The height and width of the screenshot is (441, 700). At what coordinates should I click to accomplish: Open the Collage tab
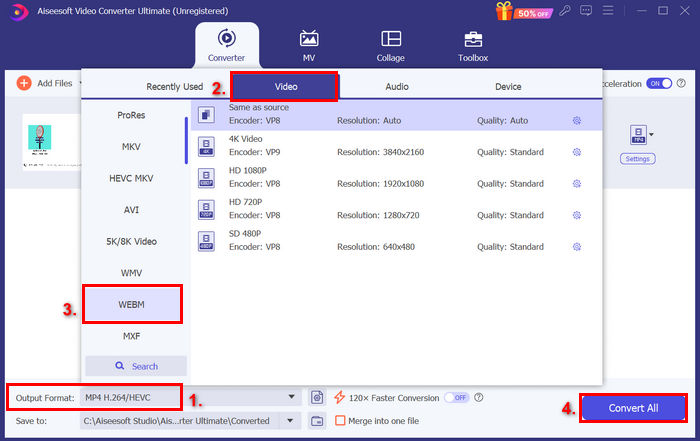point(391,46)
